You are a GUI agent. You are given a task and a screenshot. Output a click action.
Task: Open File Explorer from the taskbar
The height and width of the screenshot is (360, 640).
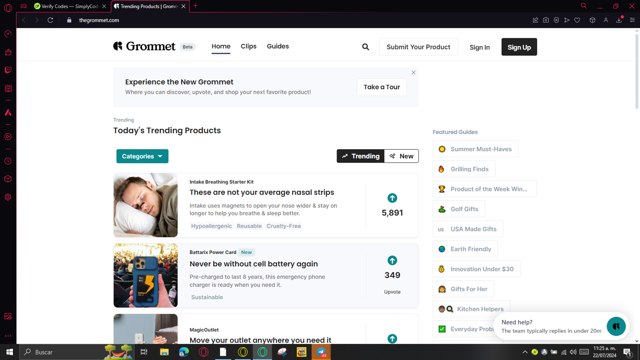pyautogui.click(x=164, y=352)
